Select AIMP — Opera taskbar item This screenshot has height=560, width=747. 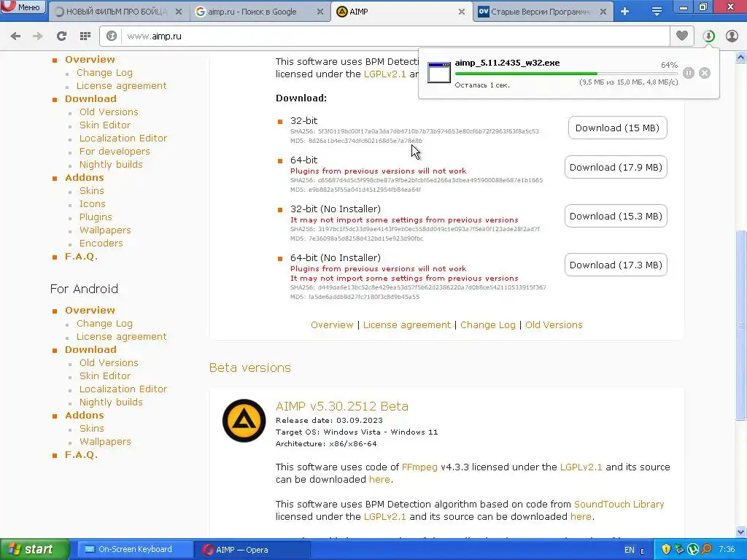[252, 550]
